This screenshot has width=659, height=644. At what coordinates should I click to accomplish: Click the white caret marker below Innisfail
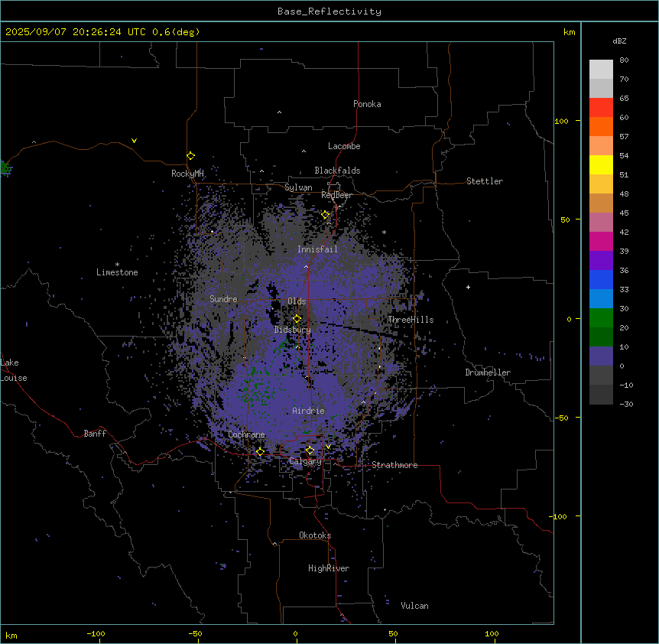click(306, 266)
